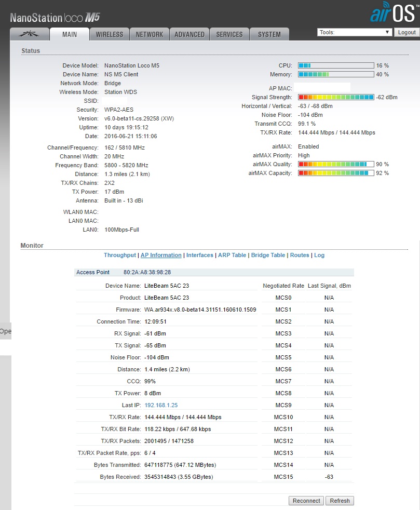This screenshot has width=420, height=510.
Task: Open the WIRELESS tab
Action: tap(110, 34)
